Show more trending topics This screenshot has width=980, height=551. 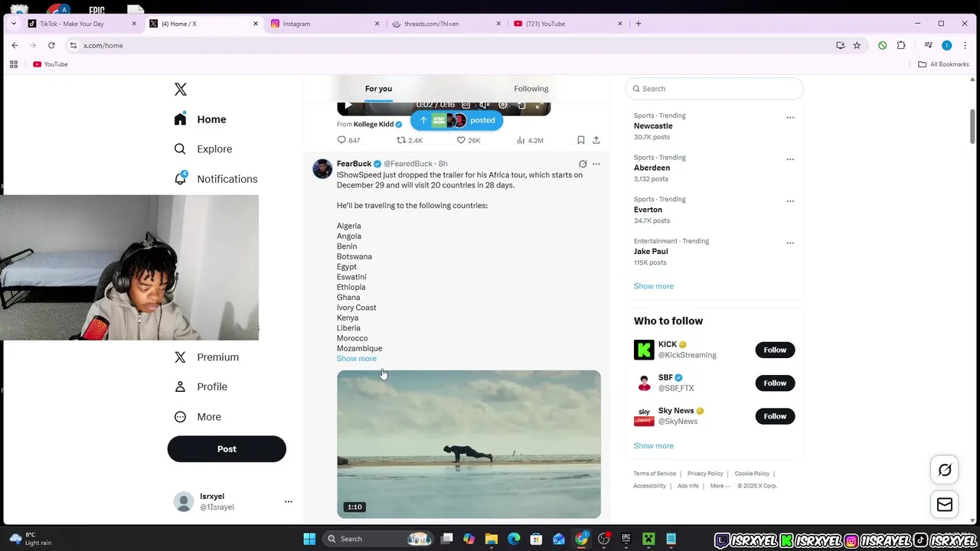coord(654,286)
